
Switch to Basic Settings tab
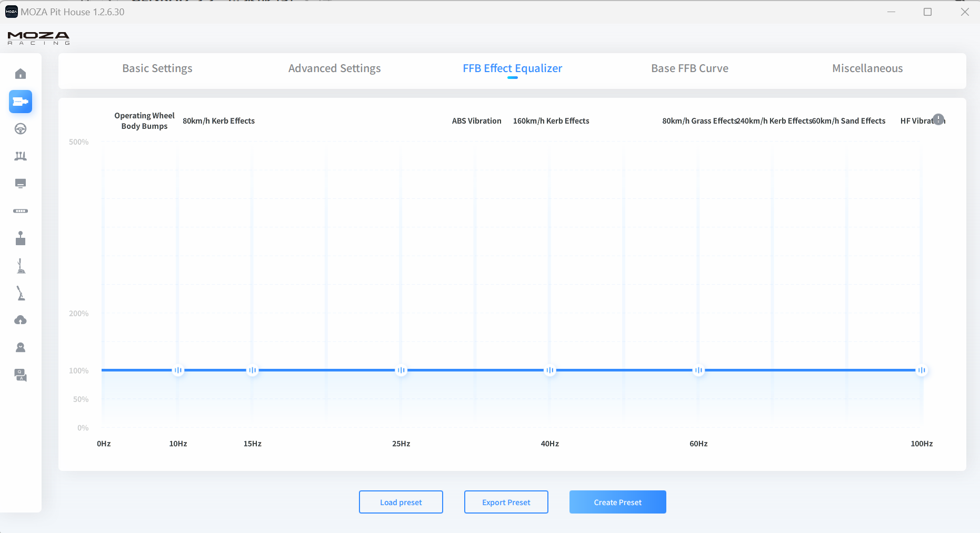click(157, 68)
